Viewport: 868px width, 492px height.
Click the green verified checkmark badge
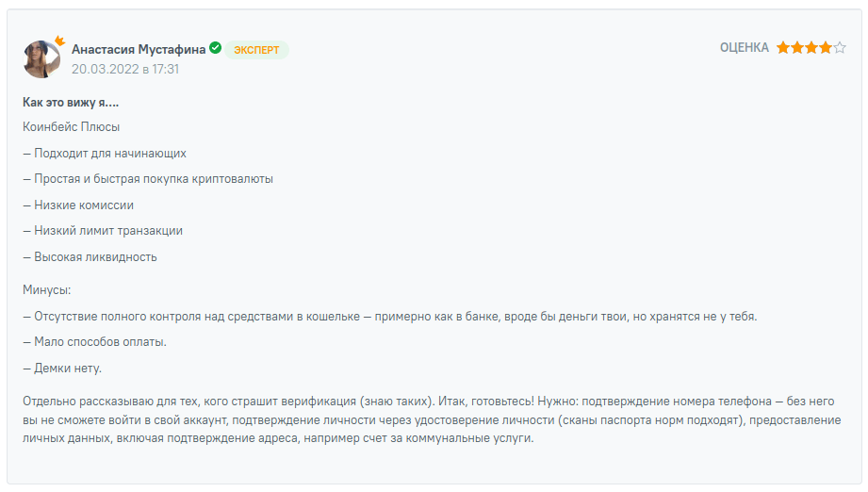click(216, 48)
